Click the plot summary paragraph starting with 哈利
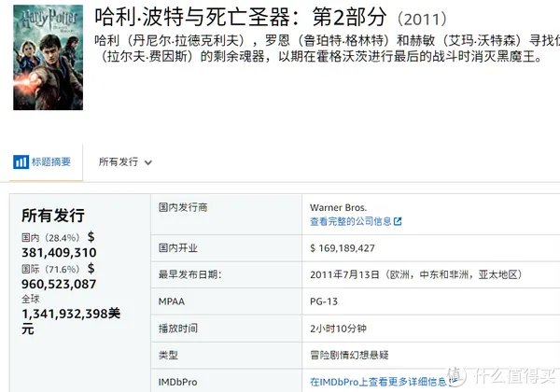The height and width of the screenshot is (392, 560). click(327, 49)
